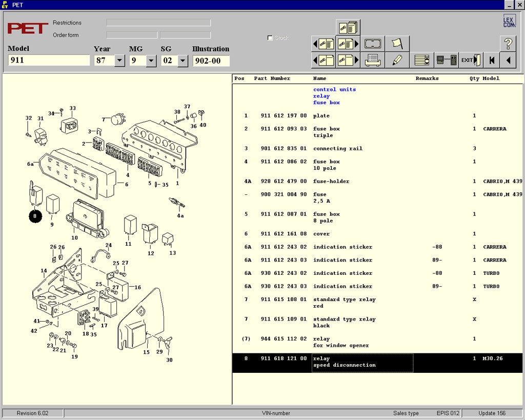The height and width of the screenshot is (420, 525).
Task: Click the stacked pages illustration icon
Action: click(348, 27)
